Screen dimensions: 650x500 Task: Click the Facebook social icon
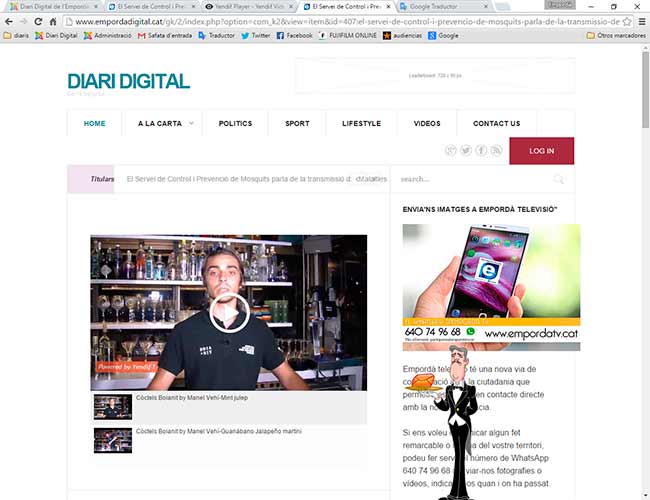click(481, 150)
